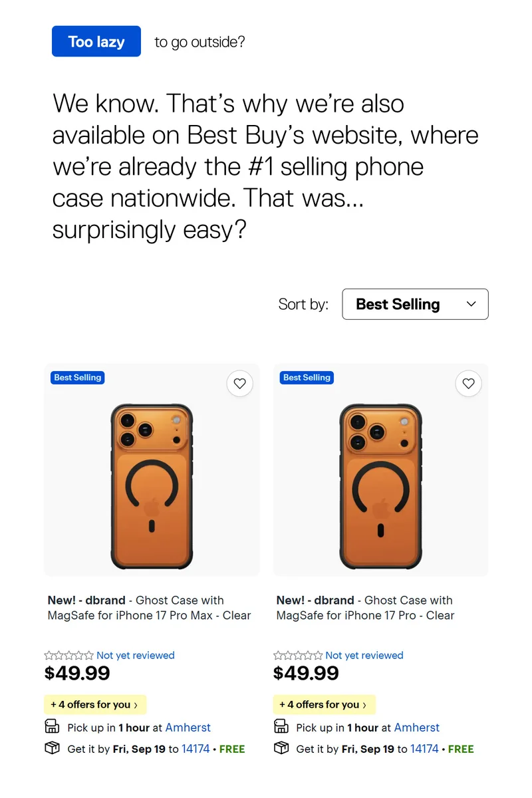Click shipping box icon under Pro case
Viewport: 532px width, 798px height.
click(x=281, y=748)
